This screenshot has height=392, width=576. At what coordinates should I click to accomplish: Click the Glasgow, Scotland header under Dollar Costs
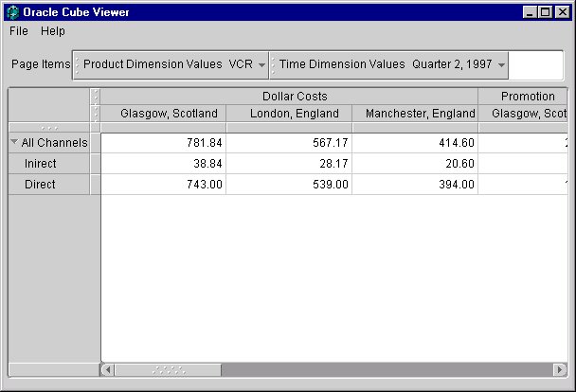click(x=164, y=114)
